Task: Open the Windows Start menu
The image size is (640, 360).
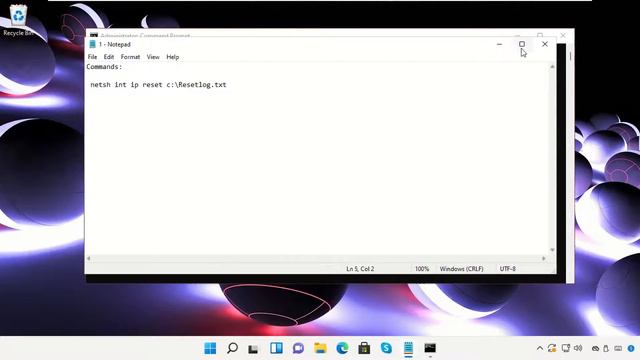Action: coord(210,348)
